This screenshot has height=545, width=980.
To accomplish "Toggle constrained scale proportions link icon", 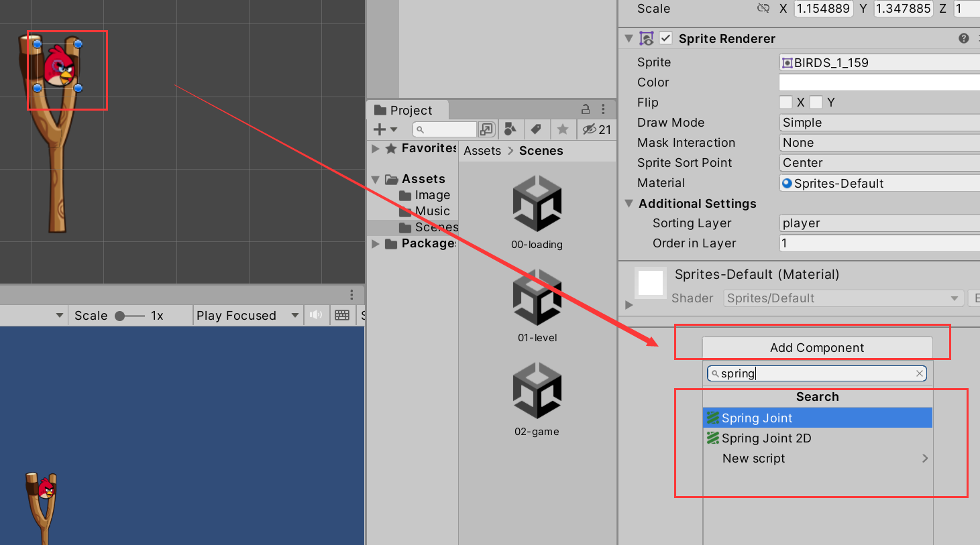I will 763,9.
